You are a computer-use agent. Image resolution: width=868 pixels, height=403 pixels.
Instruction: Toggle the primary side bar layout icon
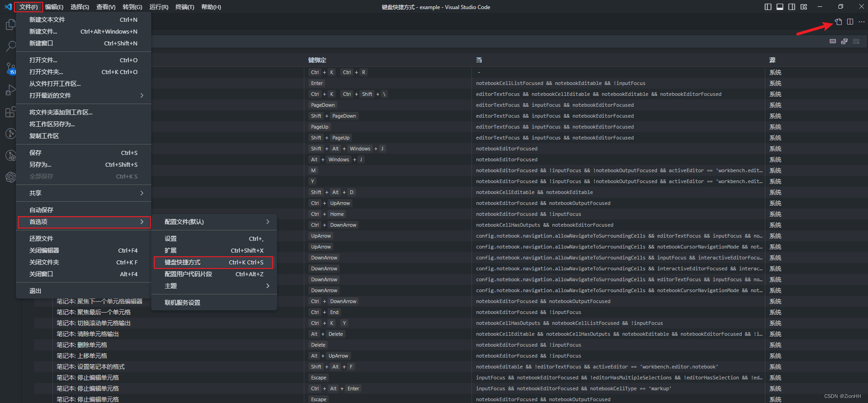point(768,7)
